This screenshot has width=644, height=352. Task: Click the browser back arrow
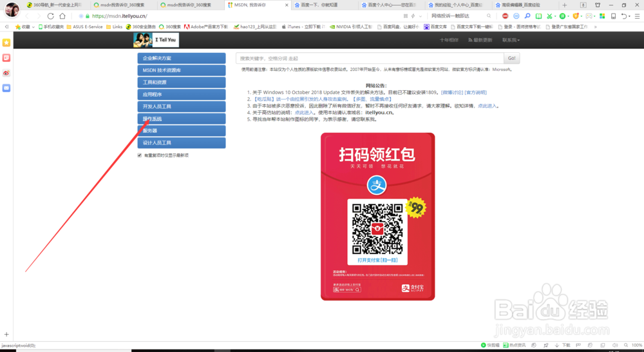(27, 16)
